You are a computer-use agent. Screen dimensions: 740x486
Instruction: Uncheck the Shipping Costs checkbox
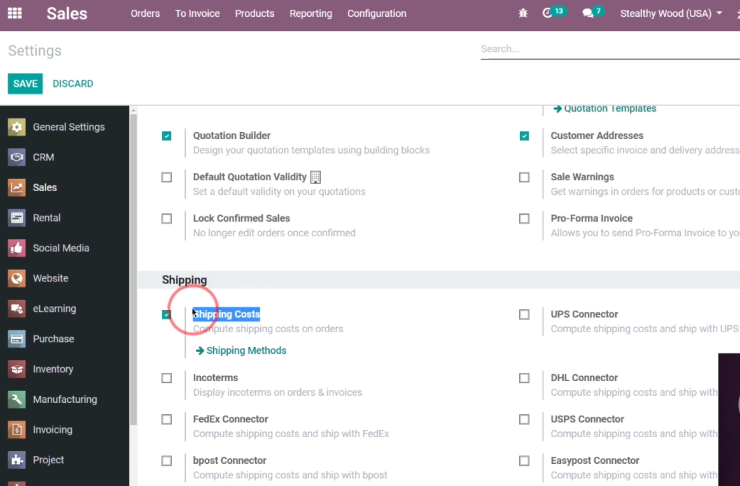click(x=167, y=314)
